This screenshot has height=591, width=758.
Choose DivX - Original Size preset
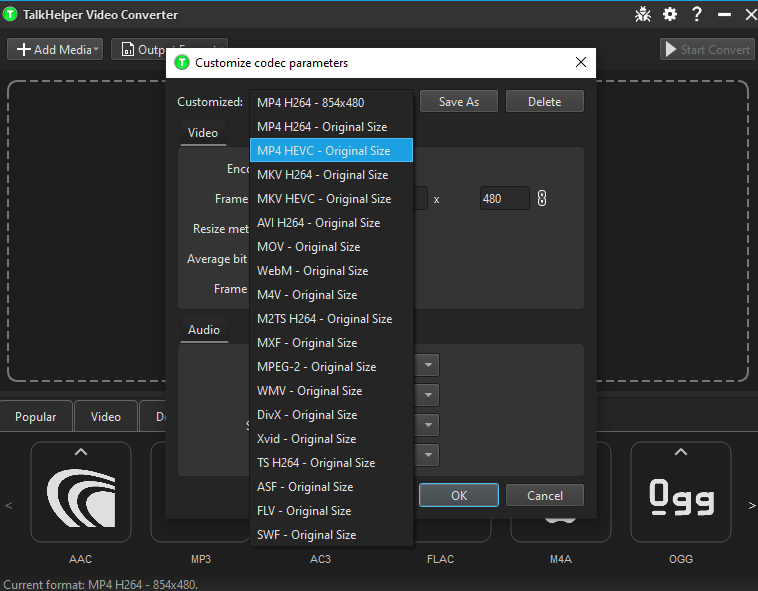tap(331, 415)
